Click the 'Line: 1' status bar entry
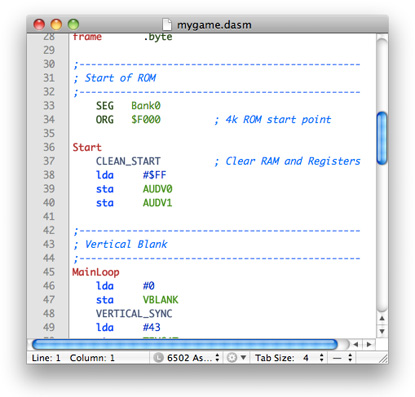This screenshot has width=415, height=397. tap(46, 358)
